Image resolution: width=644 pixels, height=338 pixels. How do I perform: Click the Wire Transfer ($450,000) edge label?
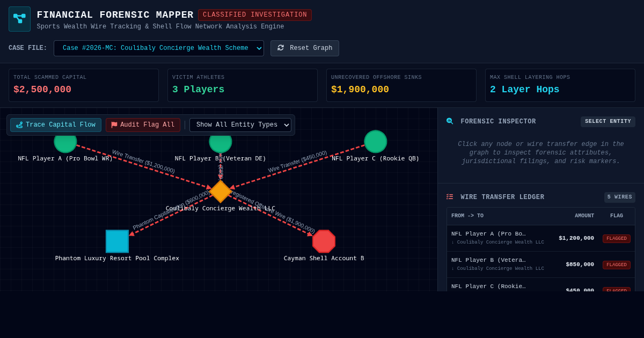pos(297,161)
